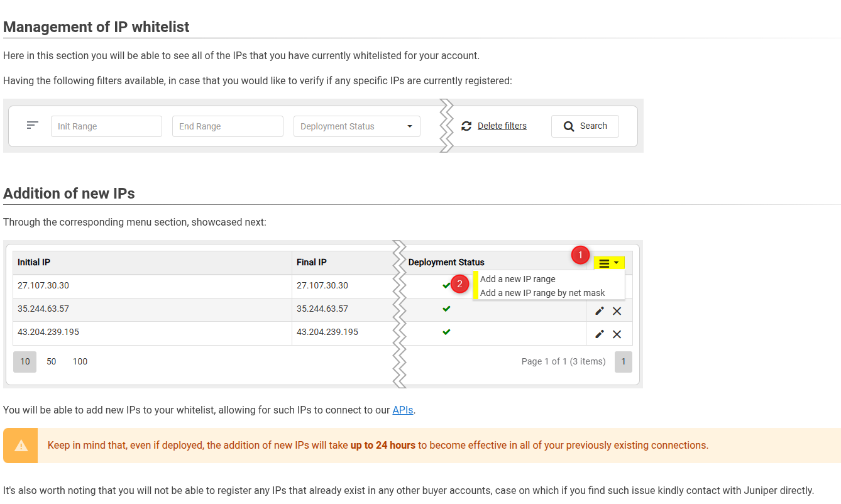Screen dimensions: 841x504
Task: Click the filter lines icon beside Init Range
Action: [33, 126]
